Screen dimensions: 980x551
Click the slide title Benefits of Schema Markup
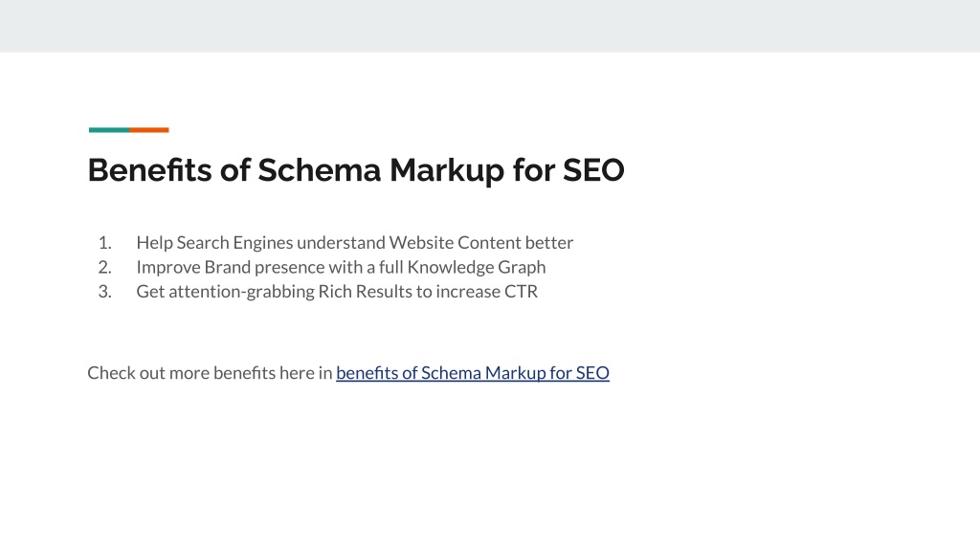[356, 170]
